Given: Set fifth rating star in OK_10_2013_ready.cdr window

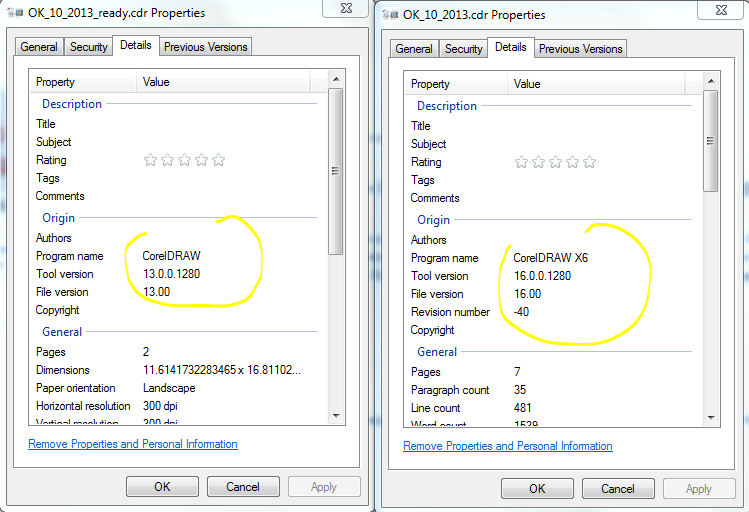Looking at the screenshot, I should pyautogui.click(x=219, y=160).
